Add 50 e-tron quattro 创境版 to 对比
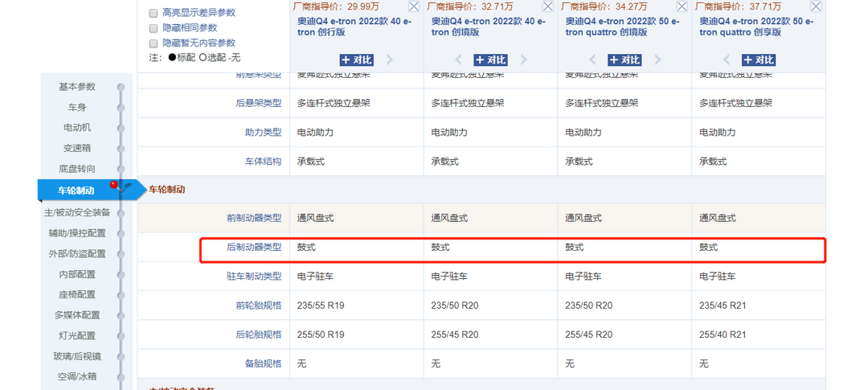 tap(624, 60)
